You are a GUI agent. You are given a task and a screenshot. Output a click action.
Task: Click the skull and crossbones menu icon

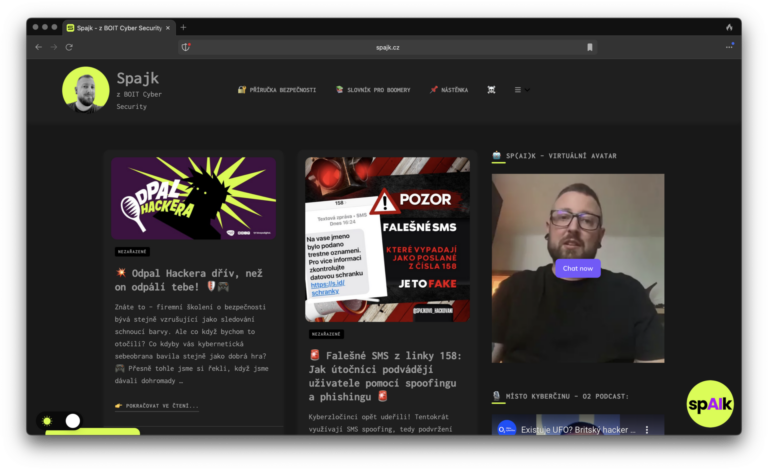tap(491, 90)
